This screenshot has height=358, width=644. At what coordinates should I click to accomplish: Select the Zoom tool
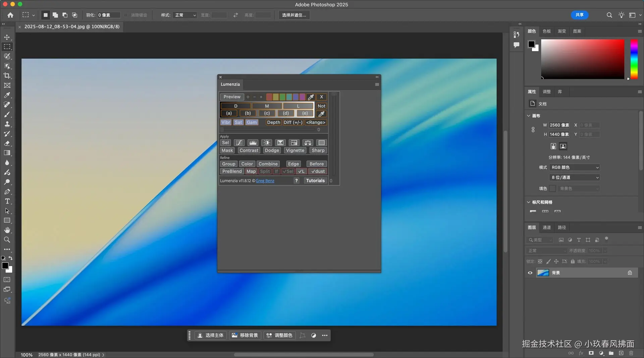[x=7, y=240]
